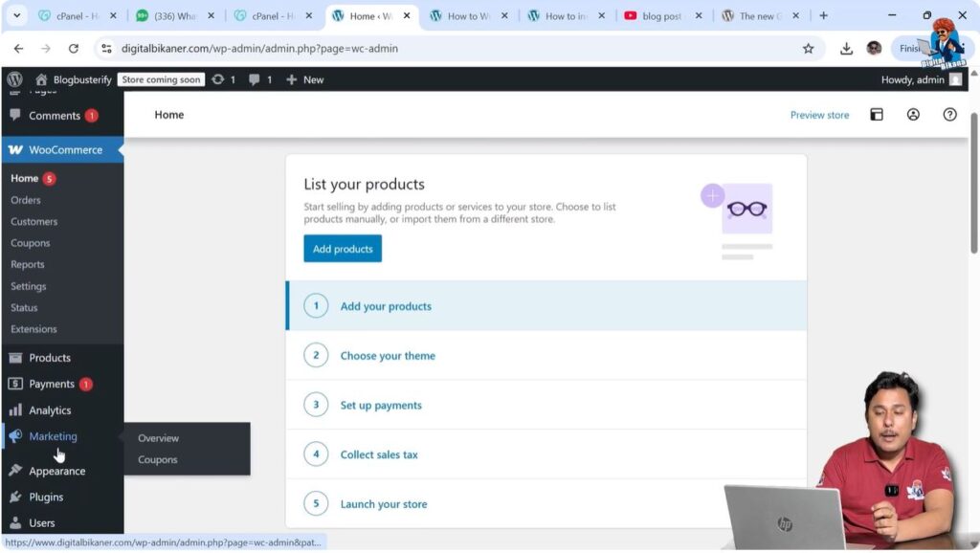Open the Preview store link
Screen dimensions: 980x553
coord(819,114)
